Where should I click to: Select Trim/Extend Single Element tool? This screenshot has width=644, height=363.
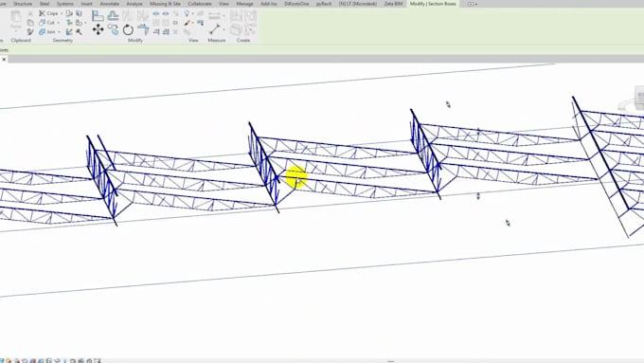pos(156,31)
